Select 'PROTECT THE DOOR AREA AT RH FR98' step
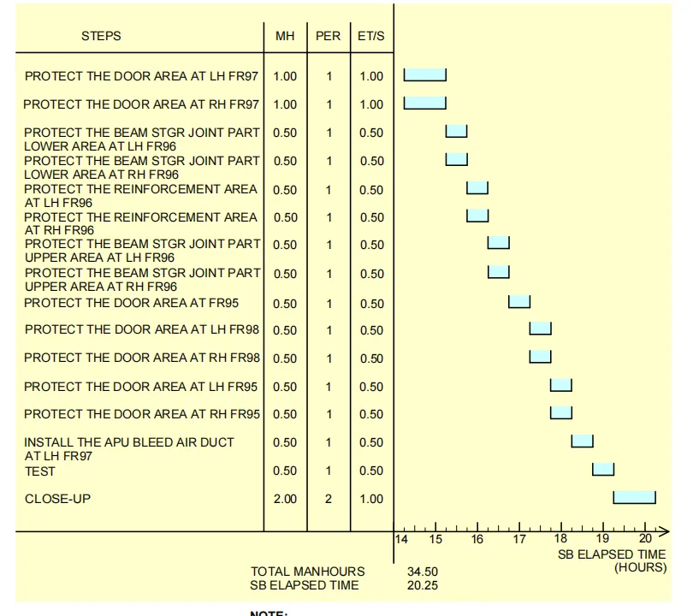The height and width of the screenshot is (616, 693). (142, 358)
